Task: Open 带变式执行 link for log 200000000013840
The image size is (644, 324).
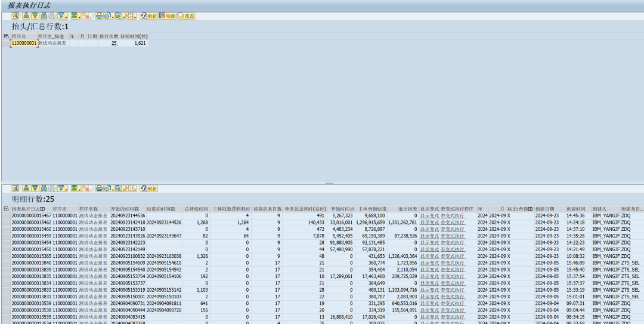Action: pos(453,263)
